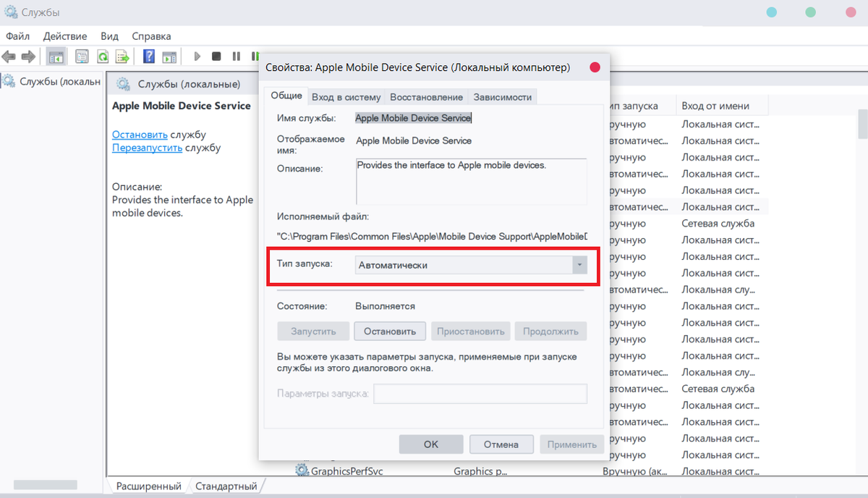868x498 pixels.
Task: Click the Back arrow toolbar icon
Action: tap(9, 56)
